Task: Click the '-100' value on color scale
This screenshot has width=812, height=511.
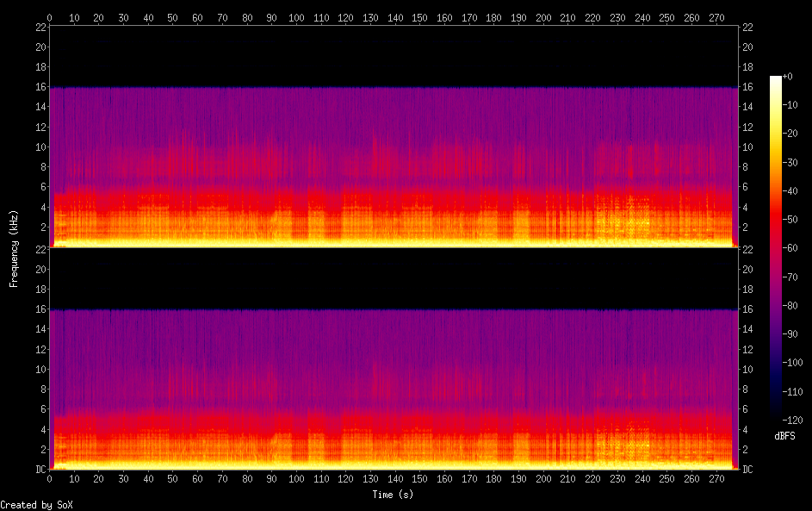Action: click(x=792, y=362)
